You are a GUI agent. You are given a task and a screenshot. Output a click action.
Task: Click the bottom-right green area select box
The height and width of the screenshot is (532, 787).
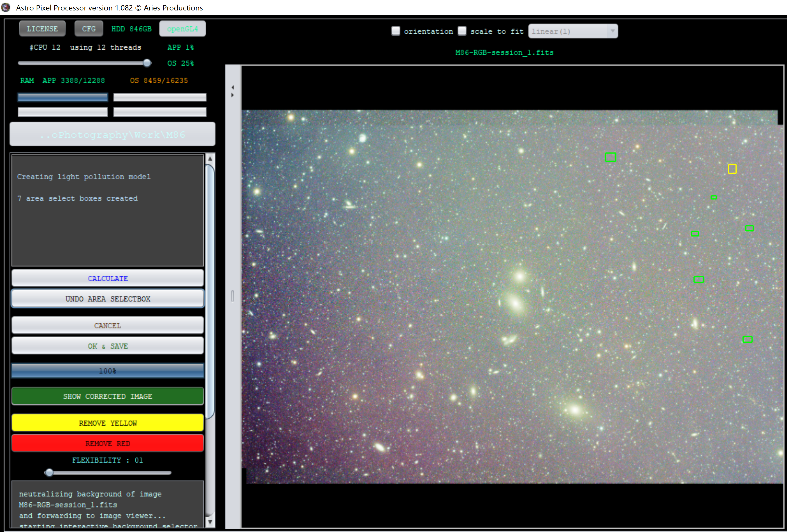pyautogui.click(x=747, y=339)
